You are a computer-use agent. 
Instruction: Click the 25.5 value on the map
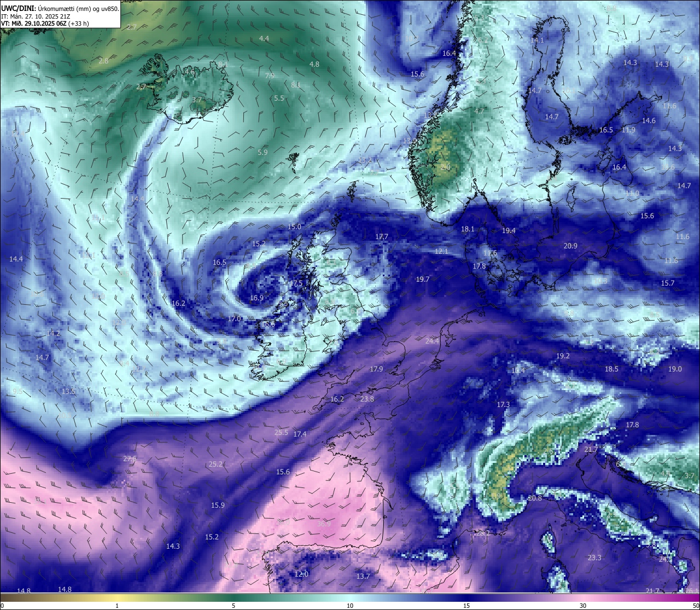pyautogui.click(x=281, y=432)
